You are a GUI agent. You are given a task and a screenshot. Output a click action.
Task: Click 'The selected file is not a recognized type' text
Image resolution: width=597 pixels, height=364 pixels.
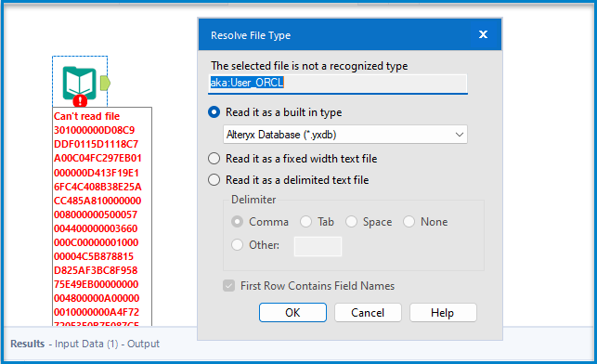309,66
